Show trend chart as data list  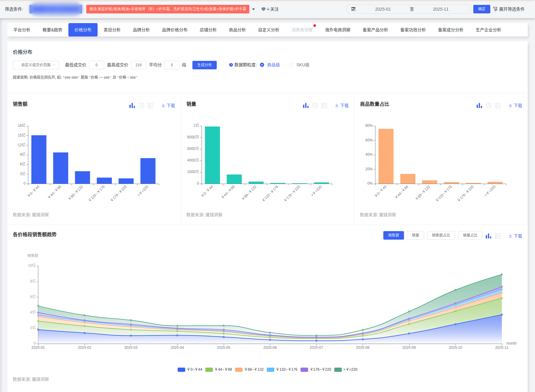498,236
